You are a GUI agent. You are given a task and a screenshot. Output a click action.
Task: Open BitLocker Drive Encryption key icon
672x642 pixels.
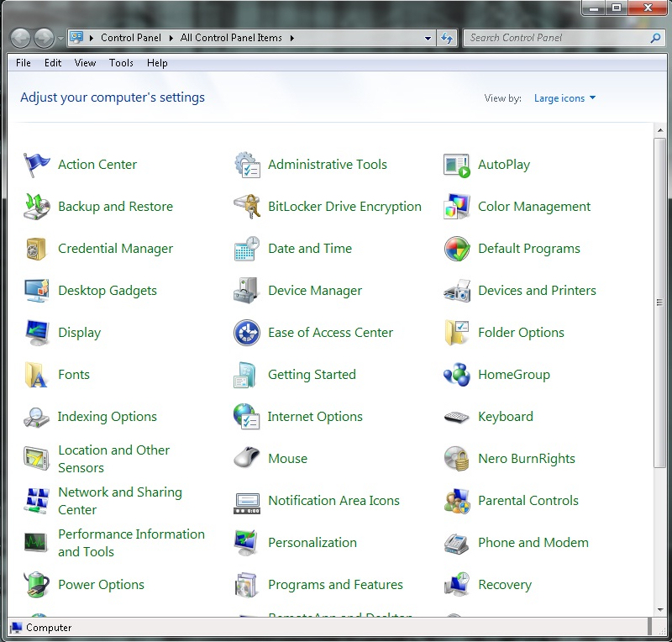point(247,206)
